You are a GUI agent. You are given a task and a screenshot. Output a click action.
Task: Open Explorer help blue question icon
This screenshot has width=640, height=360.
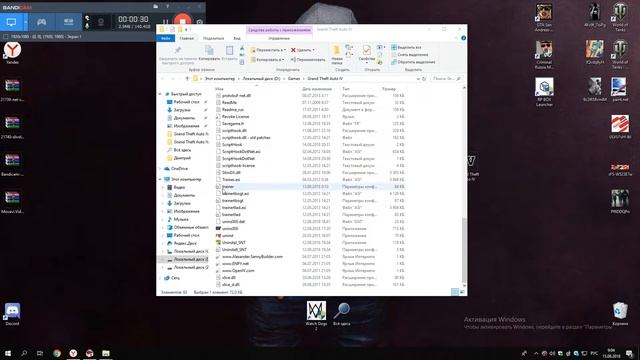[463, 38]
